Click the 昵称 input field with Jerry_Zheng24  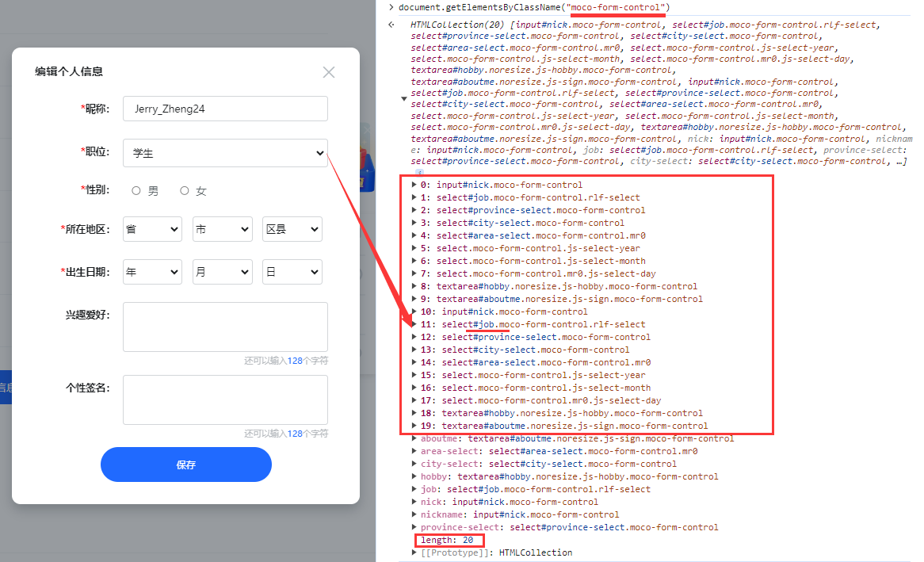(x=225, y=109)
